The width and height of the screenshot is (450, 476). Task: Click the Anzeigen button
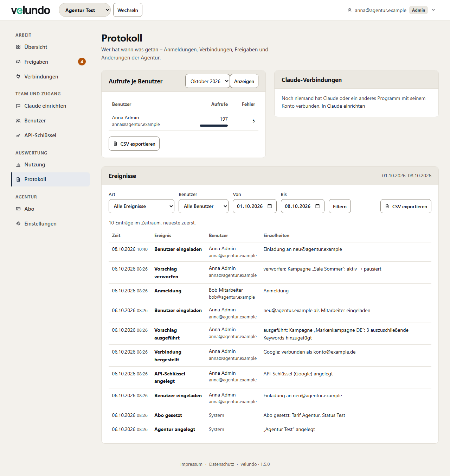tap(244, 81)
